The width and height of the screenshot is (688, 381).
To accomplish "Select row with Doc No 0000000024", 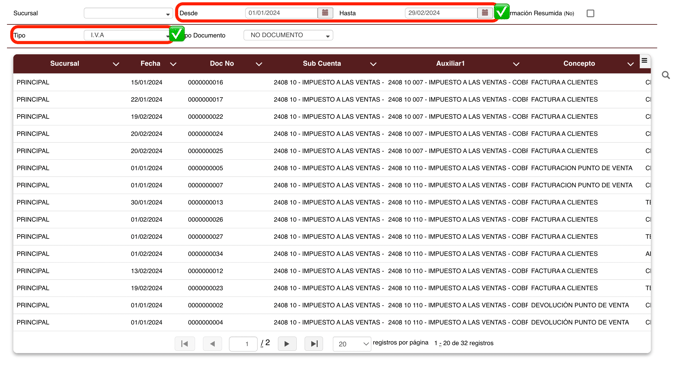I will point(332,134).
